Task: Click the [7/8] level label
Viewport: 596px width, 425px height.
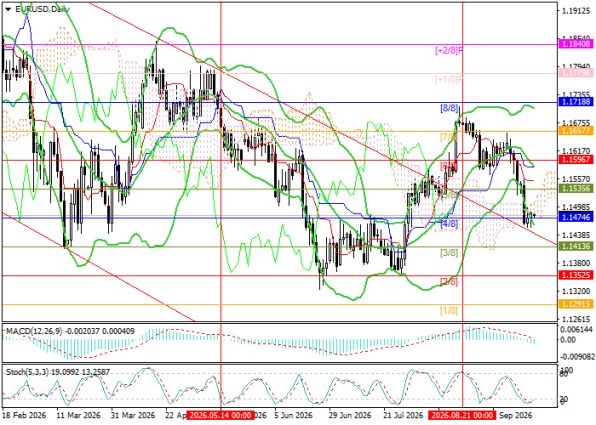Action: tap(449, 137)
